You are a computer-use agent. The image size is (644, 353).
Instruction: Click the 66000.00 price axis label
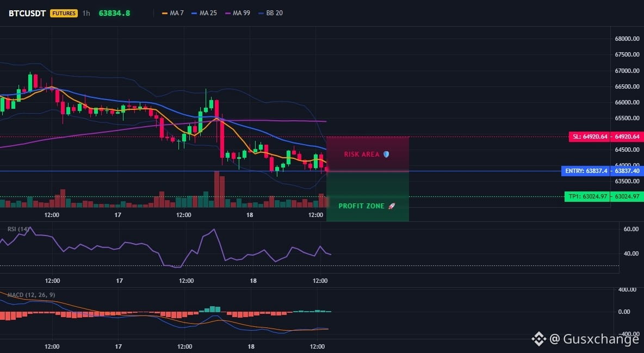[627, 102]
